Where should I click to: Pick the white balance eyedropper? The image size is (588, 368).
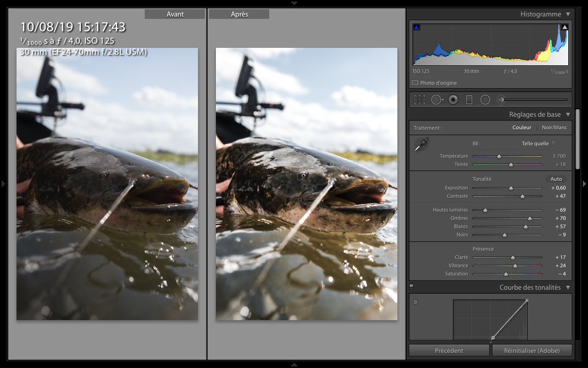tap(421, 145)
